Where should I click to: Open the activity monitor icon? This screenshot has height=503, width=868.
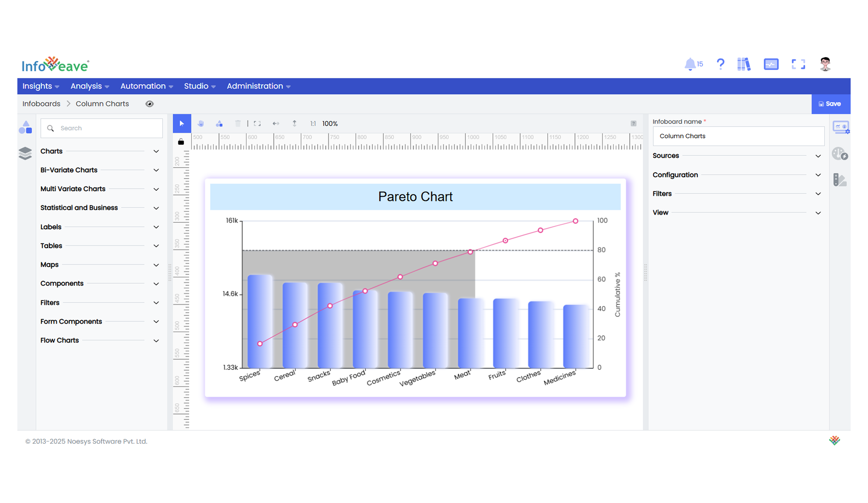[771, 64]
